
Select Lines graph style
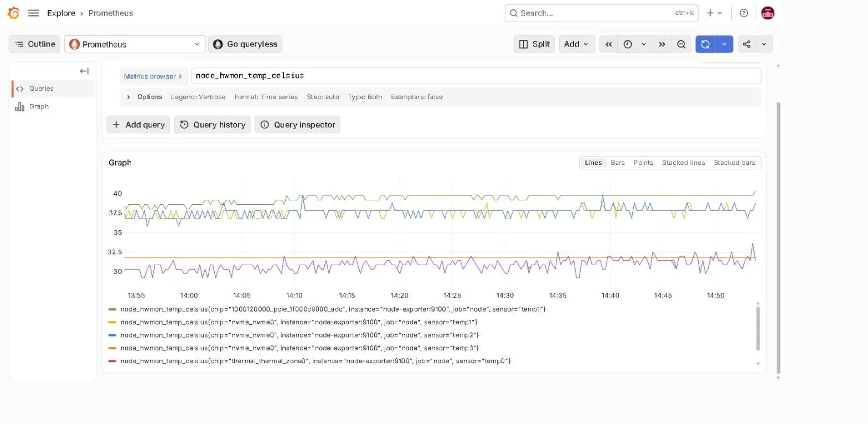[x=593, y=163]
